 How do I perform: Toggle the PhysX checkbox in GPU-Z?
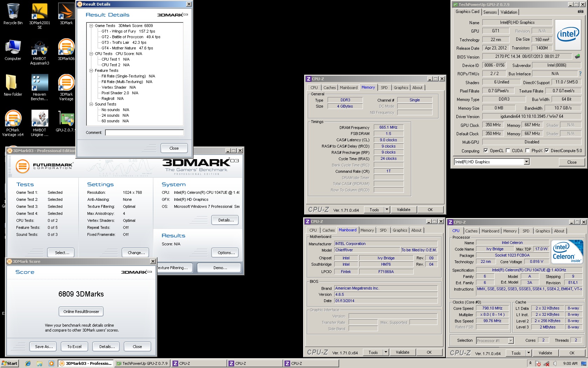pos(527,151)
